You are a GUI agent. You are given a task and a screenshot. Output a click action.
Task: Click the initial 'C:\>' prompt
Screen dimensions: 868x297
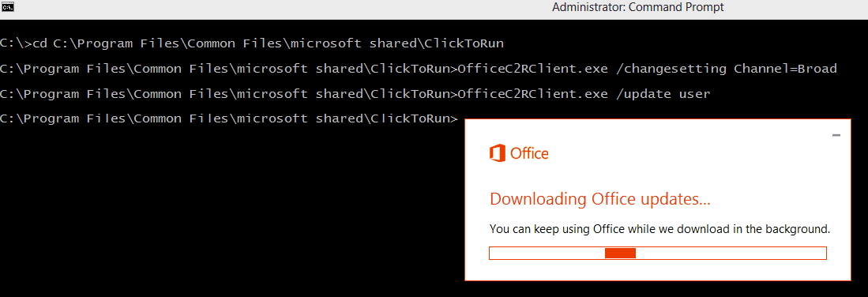[16, 43]
